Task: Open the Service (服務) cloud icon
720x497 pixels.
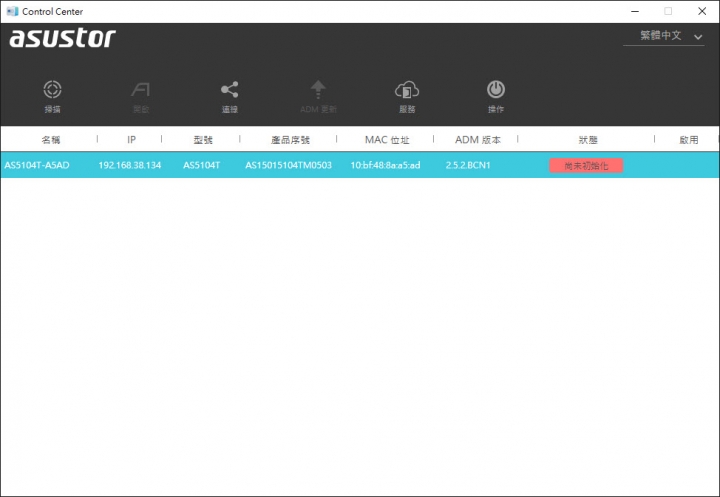Action: [x=407, y=90]
